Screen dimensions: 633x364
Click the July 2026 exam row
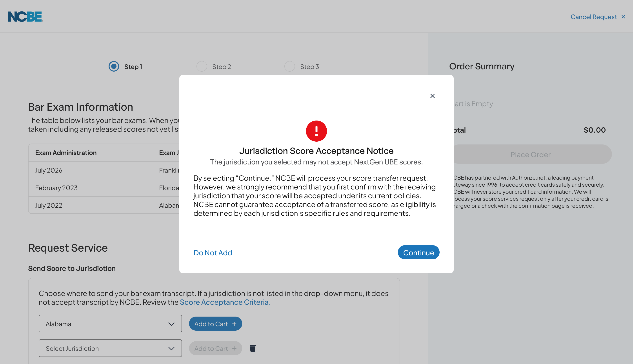click(104, 170)
